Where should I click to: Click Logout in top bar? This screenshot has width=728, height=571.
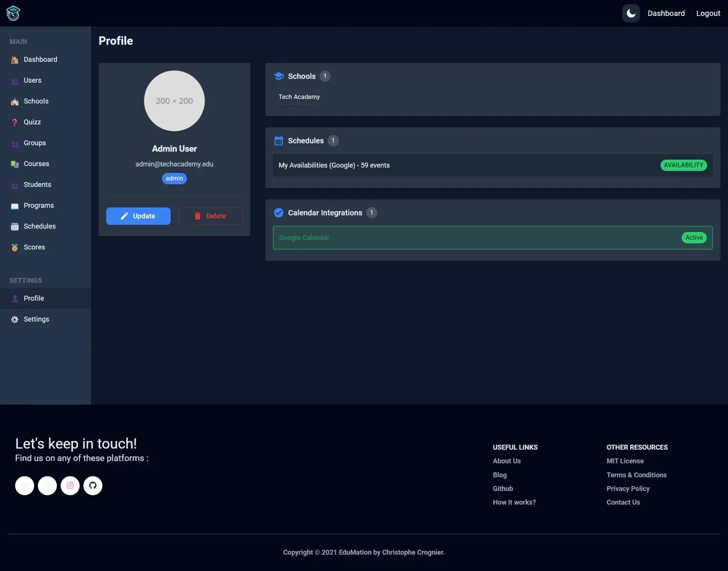[x=708, y=13]
